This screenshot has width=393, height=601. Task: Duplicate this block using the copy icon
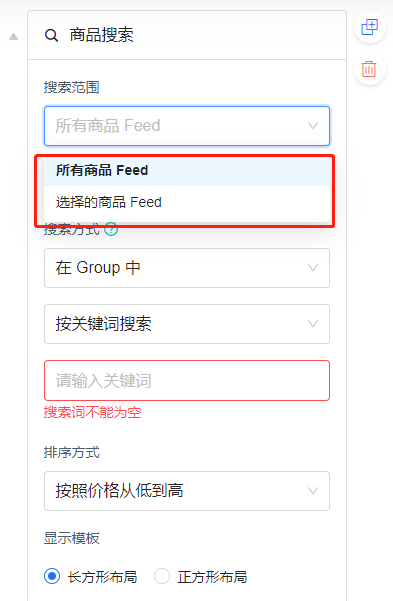click(370, 27)
